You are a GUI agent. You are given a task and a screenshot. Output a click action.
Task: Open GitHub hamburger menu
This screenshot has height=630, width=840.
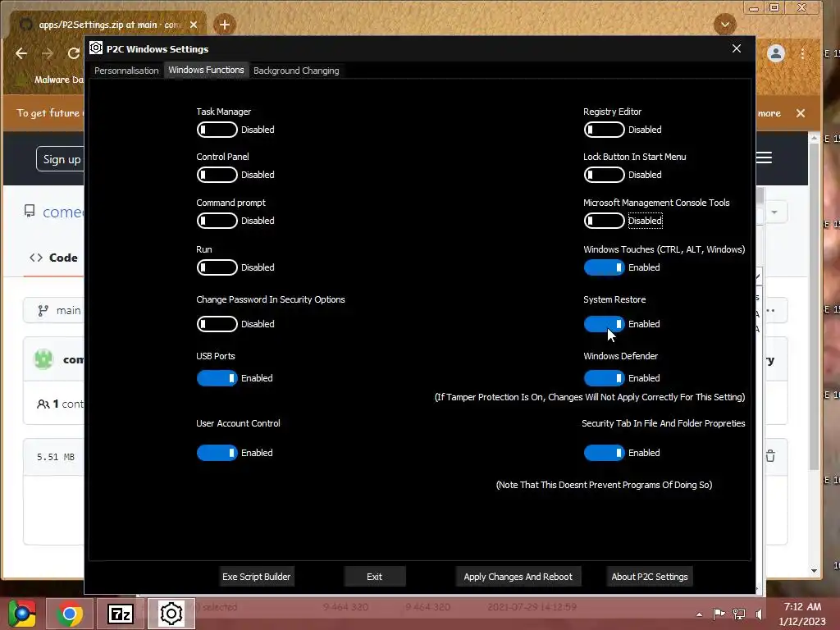tap(764, 157)
